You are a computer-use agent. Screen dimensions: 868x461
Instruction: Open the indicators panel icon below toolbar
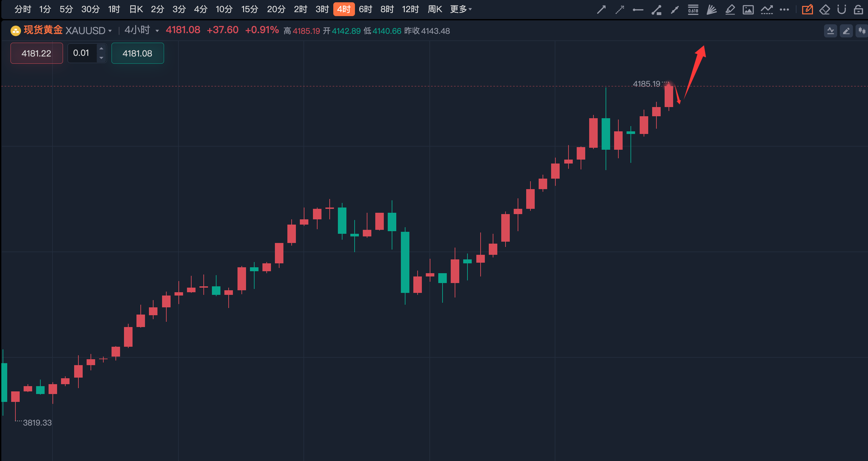point(830,31)
